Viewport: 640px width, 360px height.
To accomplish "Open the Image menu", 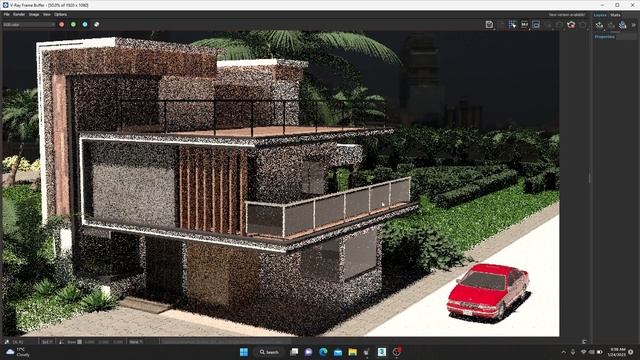I will [34, 15].
